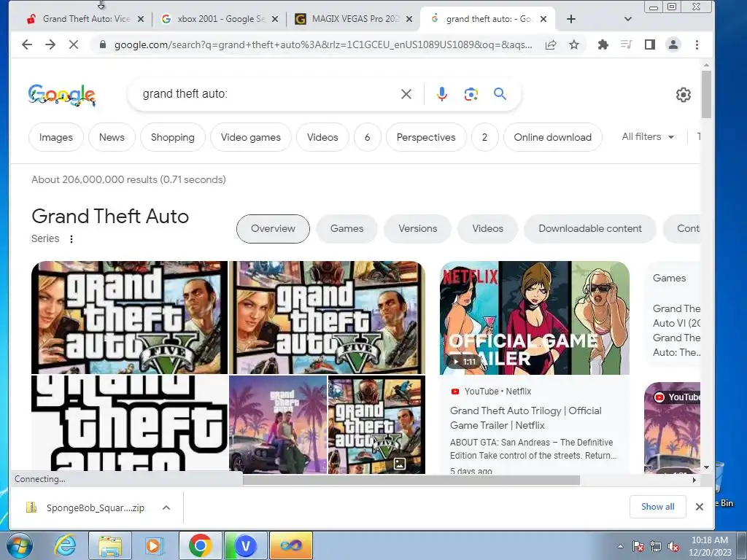Click the muted volume tray icon
The height and width of the screenshot is (560, 747).
[673, 547]
